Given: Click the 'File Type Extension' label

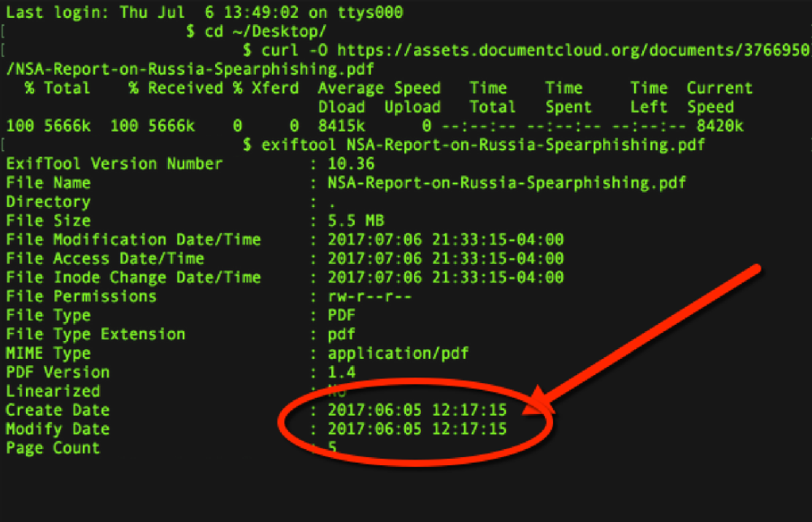Looking at the screenshot, I should [x=95, y=334].
